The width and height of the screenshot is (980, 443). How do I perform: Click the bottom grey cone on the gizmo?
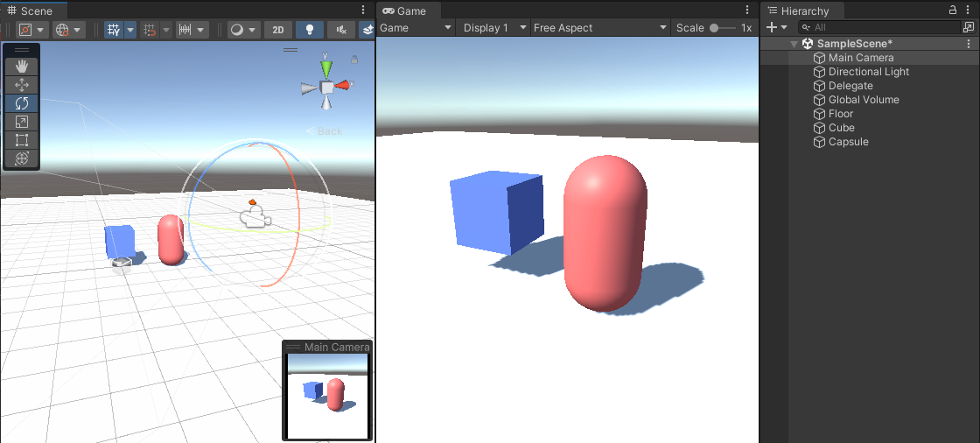326,102
